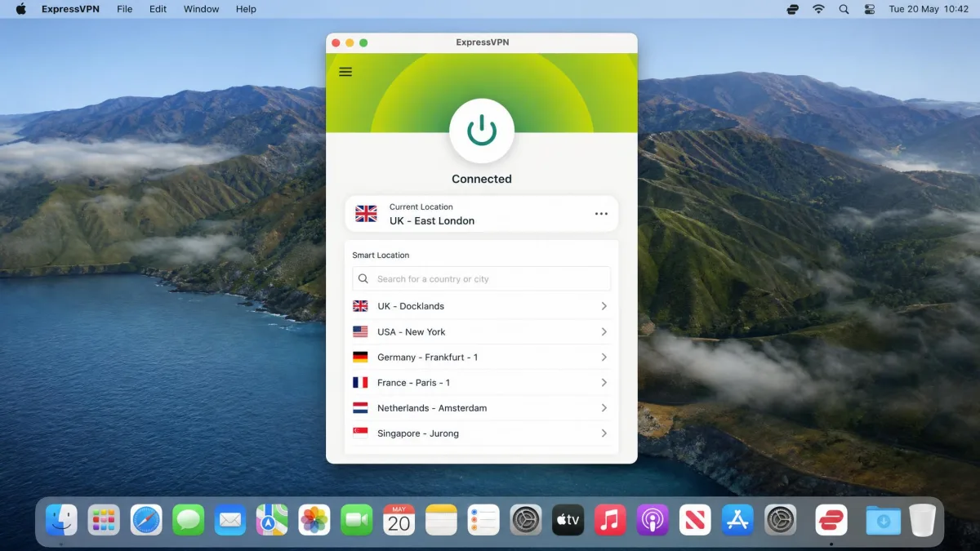Click the search for a country field

point(482,279)
